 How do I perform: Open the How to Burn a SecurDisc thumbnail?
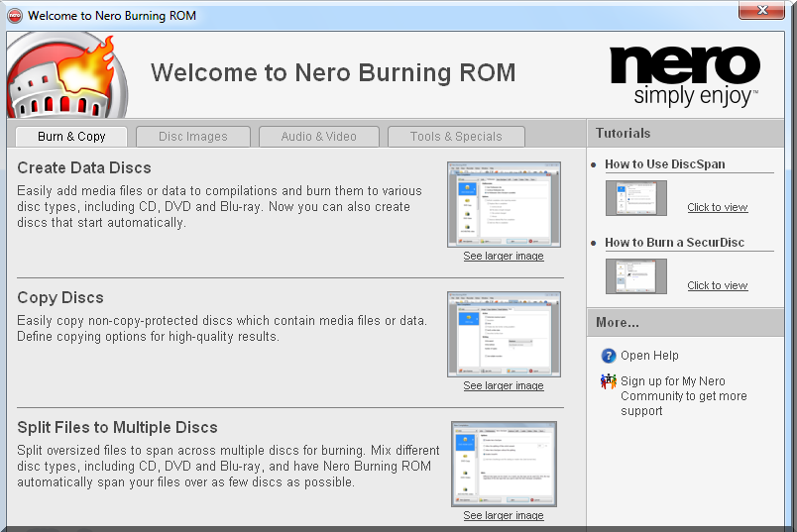[635, 276]
